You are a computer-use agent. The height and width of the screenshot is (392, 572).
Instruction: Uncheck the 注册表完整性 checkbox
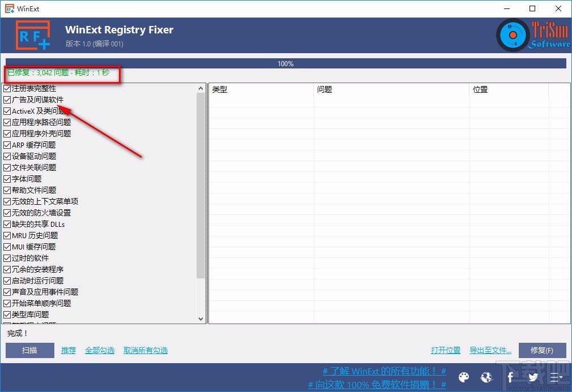click(7, 88)
